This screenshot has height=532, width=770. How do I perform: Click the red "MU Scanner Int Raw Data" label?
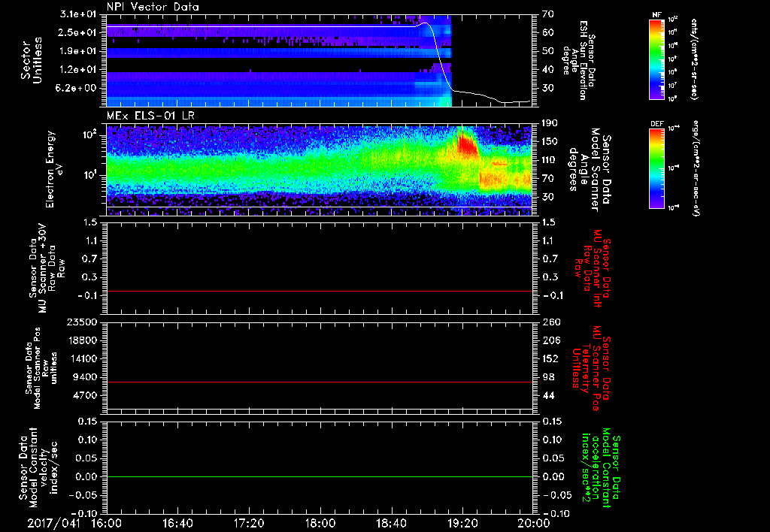click(x=591, y=269)
